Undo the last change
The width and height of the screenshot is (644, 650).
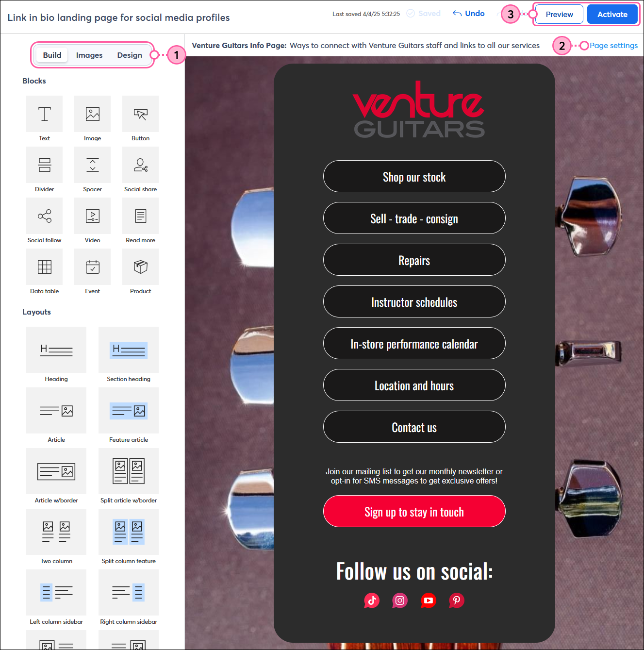click(x=469, y=14)
